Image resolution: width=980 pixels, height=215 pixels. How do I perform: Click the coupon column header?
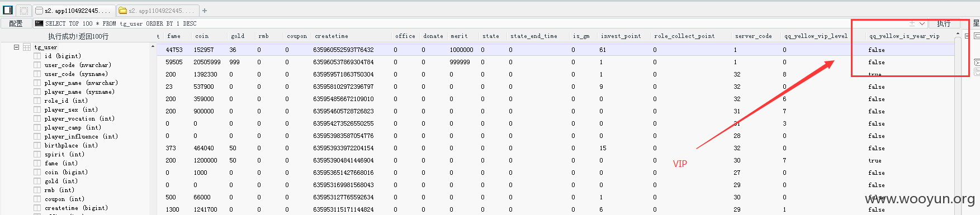pos(297,36)
